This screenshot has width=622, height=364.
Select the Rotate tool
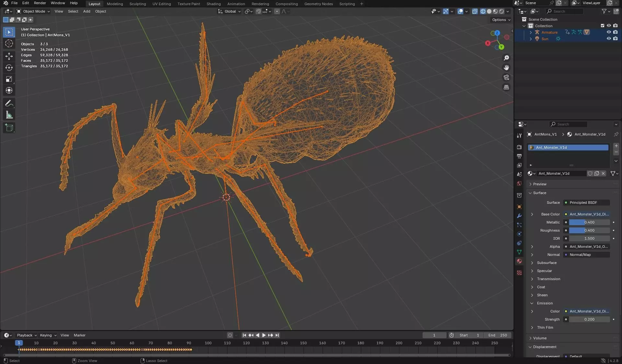pyautogui.click(x=9, y=68)
